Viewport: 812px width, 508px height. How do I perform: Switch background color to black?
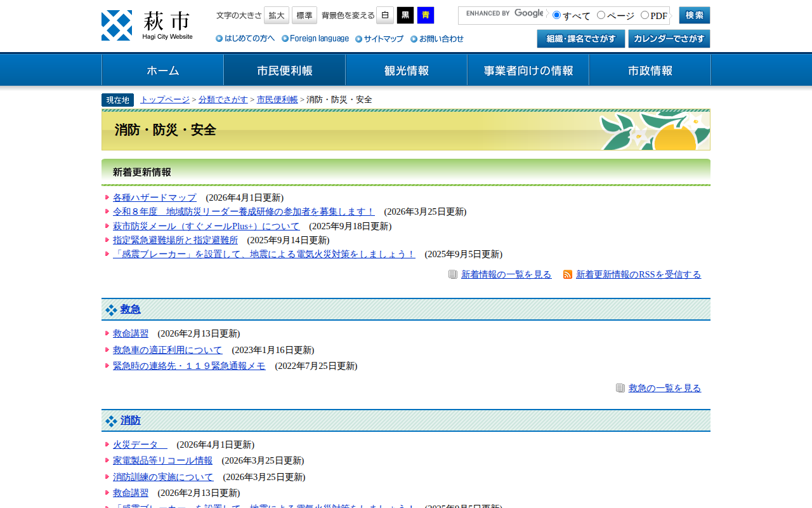(x=405, y=15)
